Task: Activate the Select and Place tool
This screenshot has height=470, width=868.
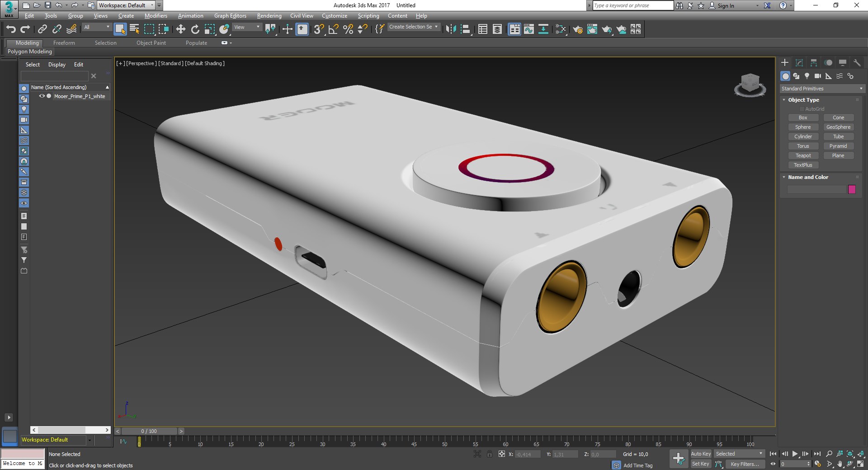Action: pyautogui.click(x=224, y=29)
